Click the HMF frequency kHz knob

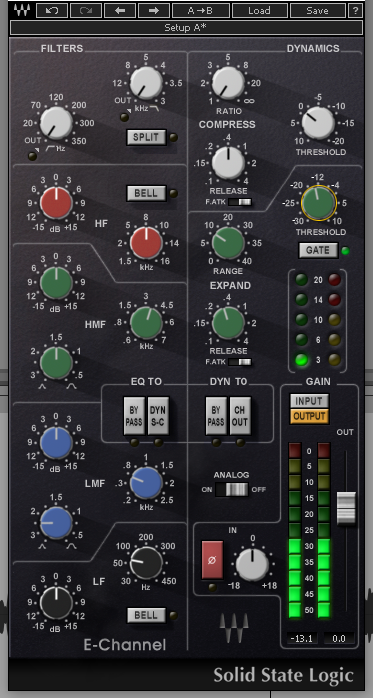tap(146, 323)
